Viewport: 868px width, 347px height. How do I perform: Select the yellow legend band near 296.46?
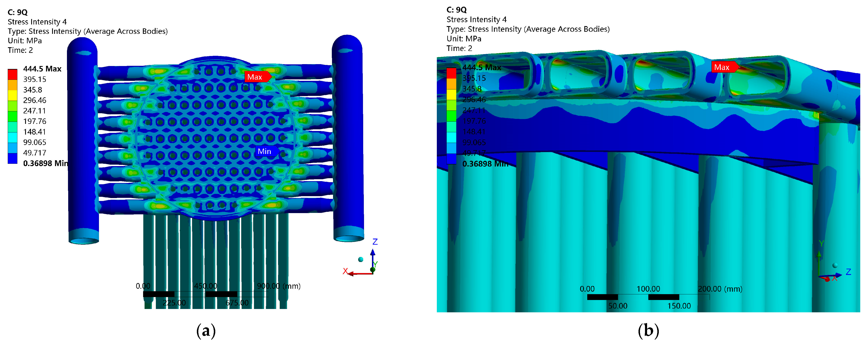click(x=13, y=96)
